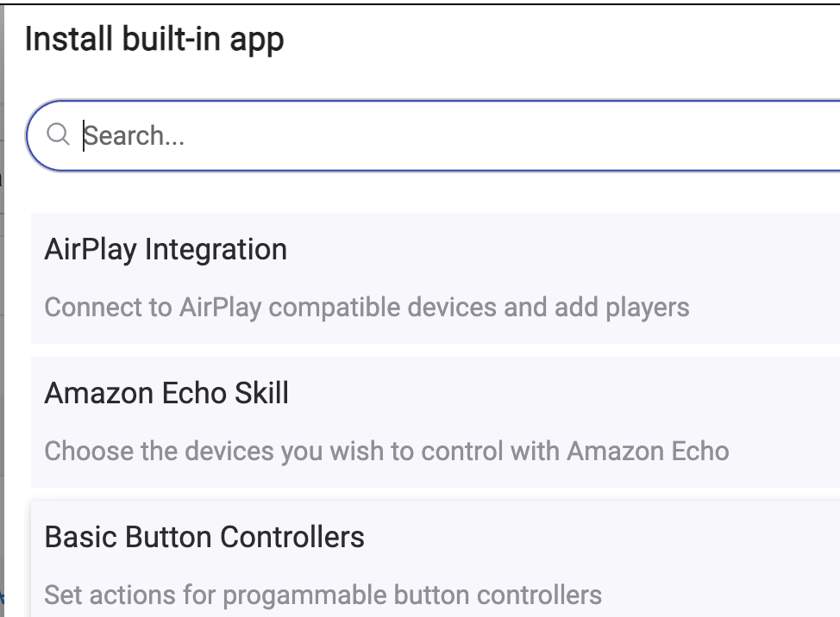Click the Amazon Echo control description text
840x617 pixels.
tap(386, 451)
